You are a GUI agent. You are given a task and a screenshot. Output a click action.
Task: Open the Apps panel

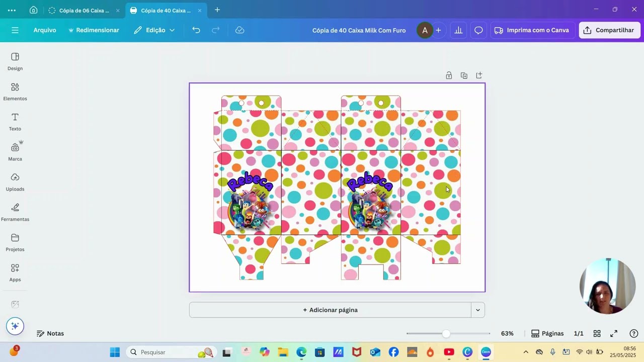pos(15,273)
